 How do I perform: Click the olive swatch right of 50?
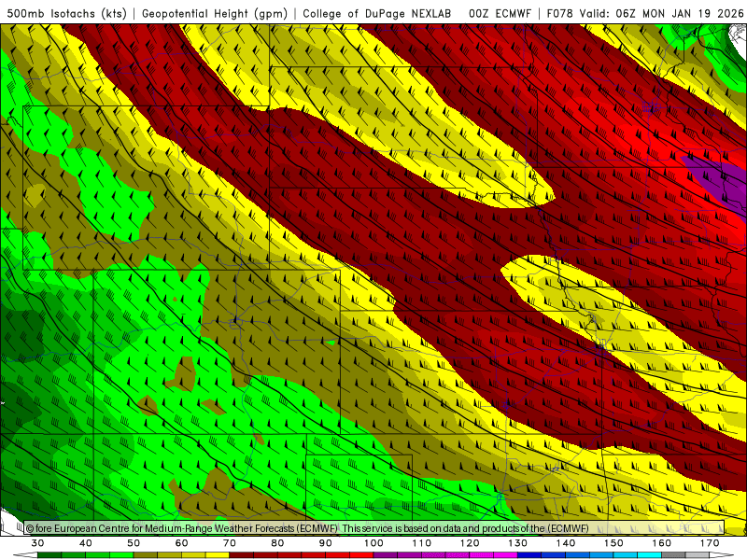(x=146, y=555)
